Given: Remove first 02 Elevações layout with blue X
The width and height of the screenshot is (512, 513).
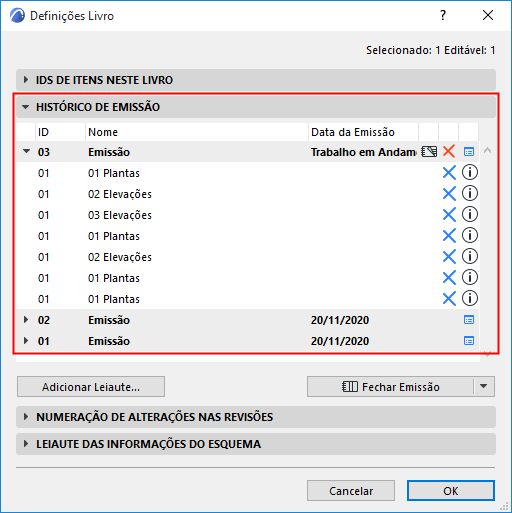Looking at the screenshot, I should click(x=449, y=194).
